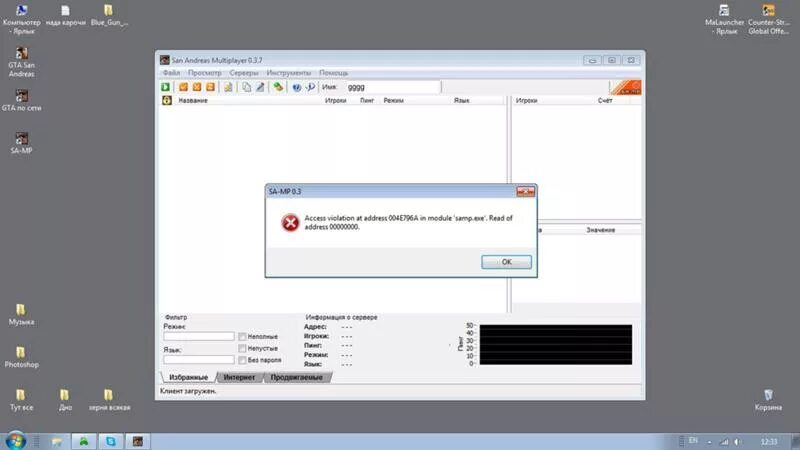The height and width of the screenshot is (450, 800).
Task: Click the SA-MP taskbar button
Action: point(138,441)
